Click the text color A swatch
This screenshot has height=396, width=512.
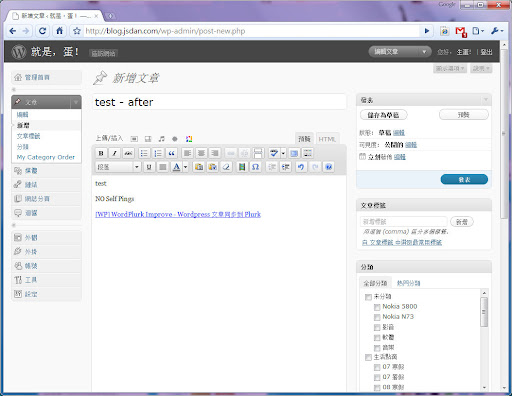176,167
